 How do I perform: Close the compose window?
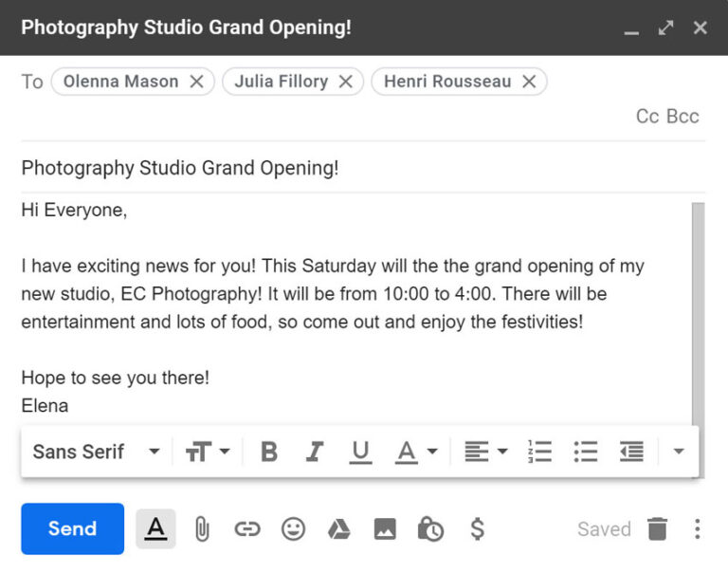[701, 28]
